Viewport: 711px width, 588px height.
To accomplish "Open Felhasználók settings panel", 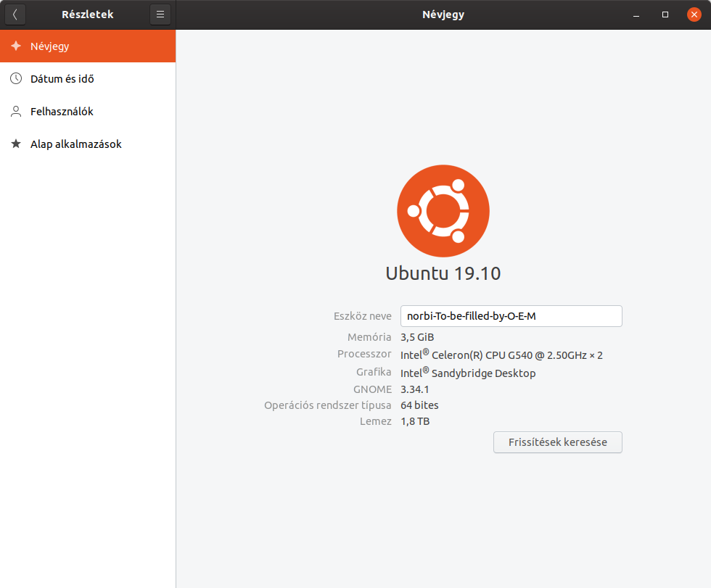I will (88, 112).
